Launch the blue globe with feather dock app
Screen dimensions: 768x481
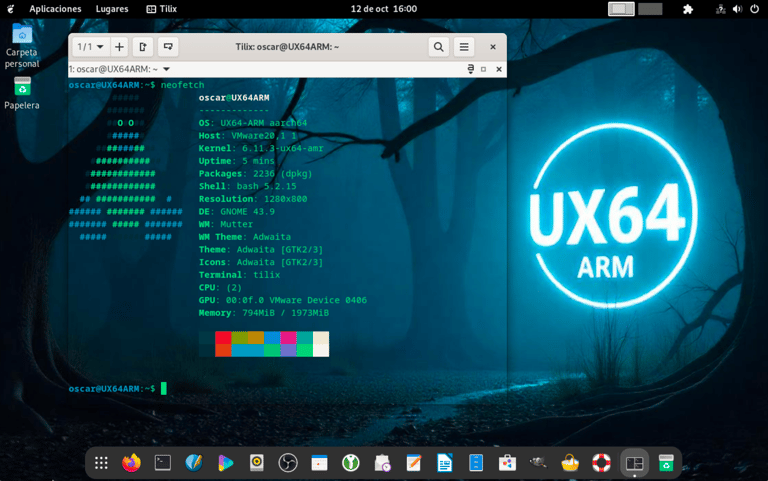pyautogui.click(x=194, y=463)
